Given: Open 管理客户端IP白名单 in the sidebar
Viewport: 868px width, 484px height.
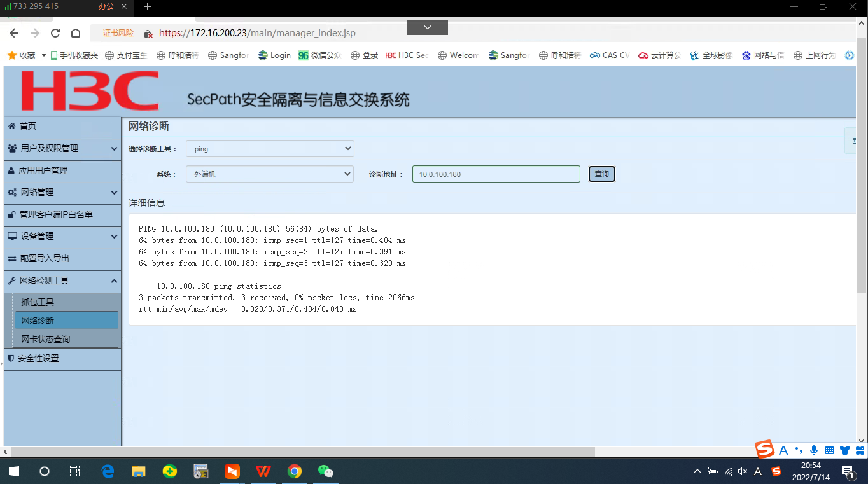Looking at the screenshot, I should tap(62, 214).
